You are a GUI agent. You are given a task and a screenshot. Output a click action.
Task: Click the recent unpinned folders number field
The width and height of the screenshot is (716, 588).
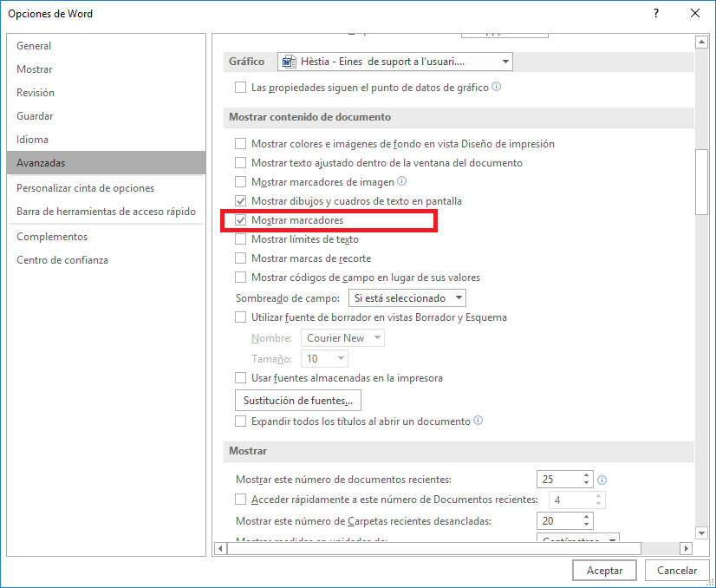558,520
